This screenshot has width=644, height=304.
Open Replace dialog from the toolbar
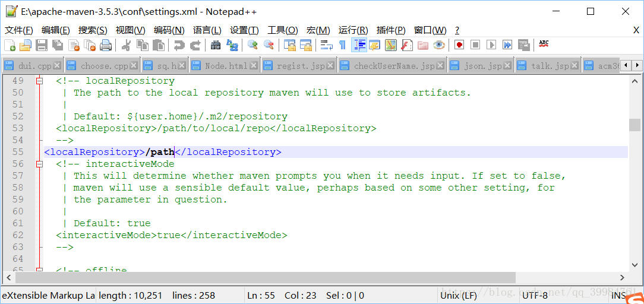coord(232,45)
